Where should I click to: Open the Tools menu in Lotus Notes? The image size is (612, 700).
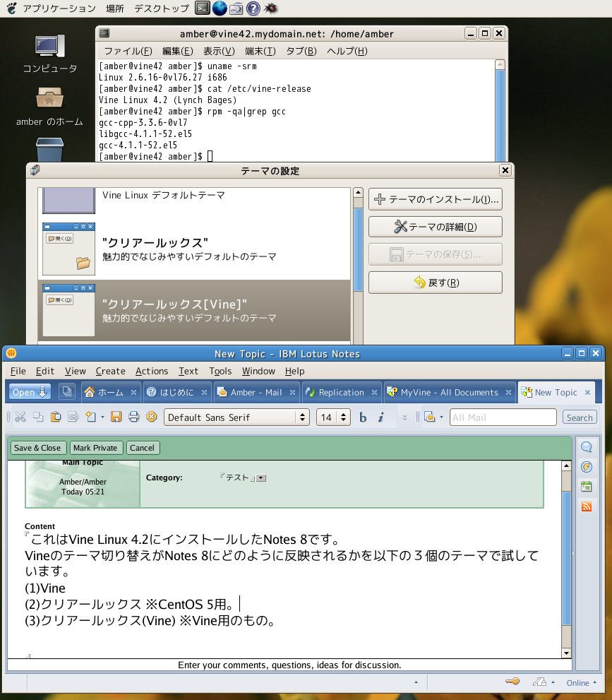tap(220, 371)
